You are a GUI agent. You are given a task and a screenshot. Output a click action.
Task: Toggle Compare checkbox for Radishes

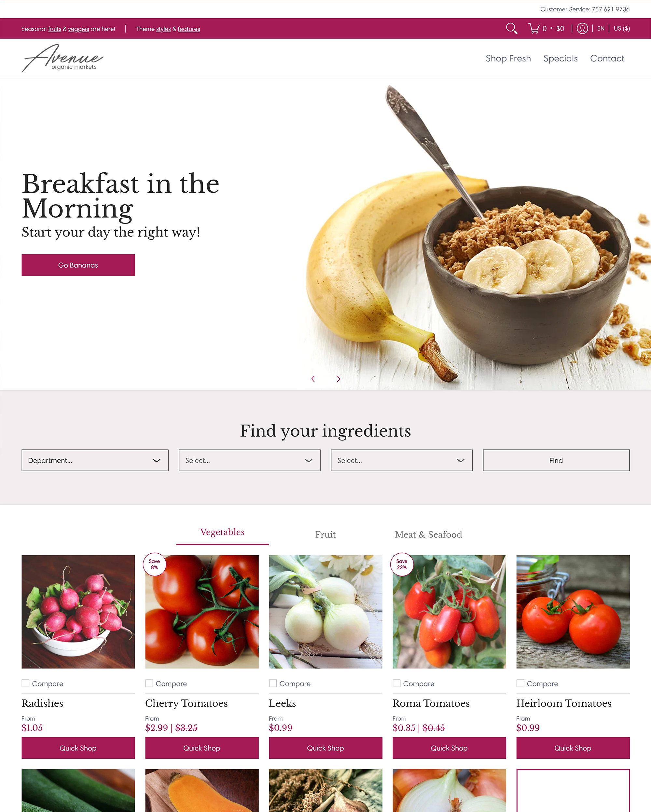click(26, 683)
